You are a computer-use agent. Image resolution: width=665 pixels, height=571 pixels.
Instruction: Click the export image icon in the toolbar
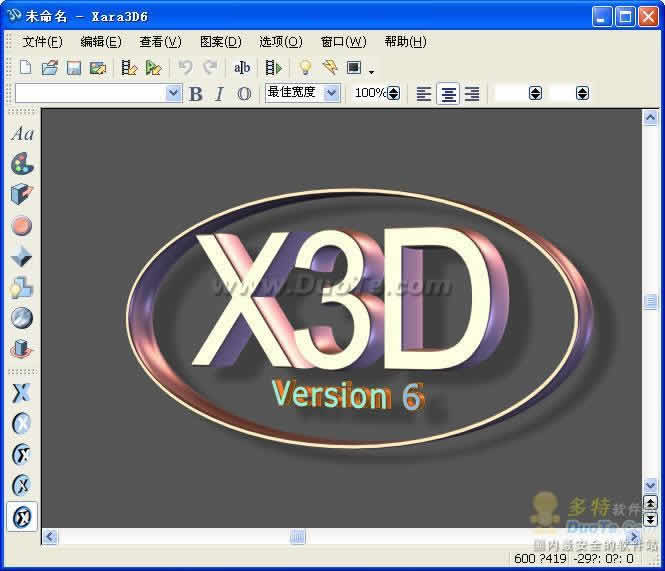[98, 67]
